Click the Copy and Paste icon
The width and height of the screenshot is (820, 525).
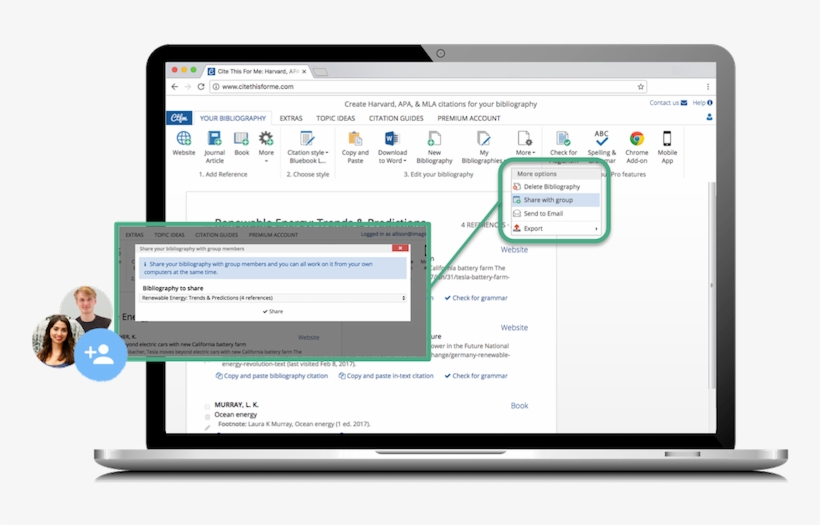tap(355, 147)
